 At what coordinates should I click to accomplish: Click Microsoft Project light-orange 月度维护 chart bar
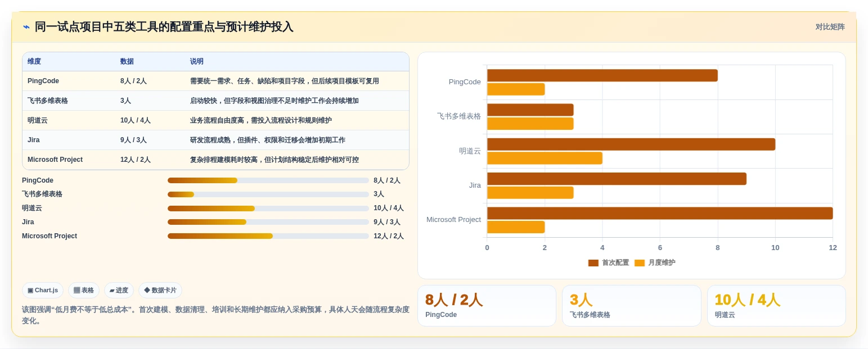pyautogui.click(x=516, y=227)
